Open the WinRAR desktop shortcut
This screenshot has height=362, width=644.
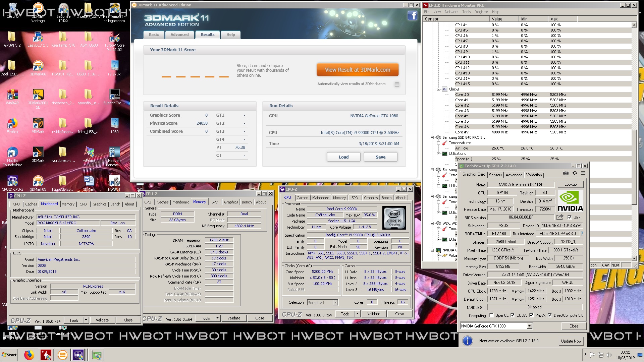point(12,97)
